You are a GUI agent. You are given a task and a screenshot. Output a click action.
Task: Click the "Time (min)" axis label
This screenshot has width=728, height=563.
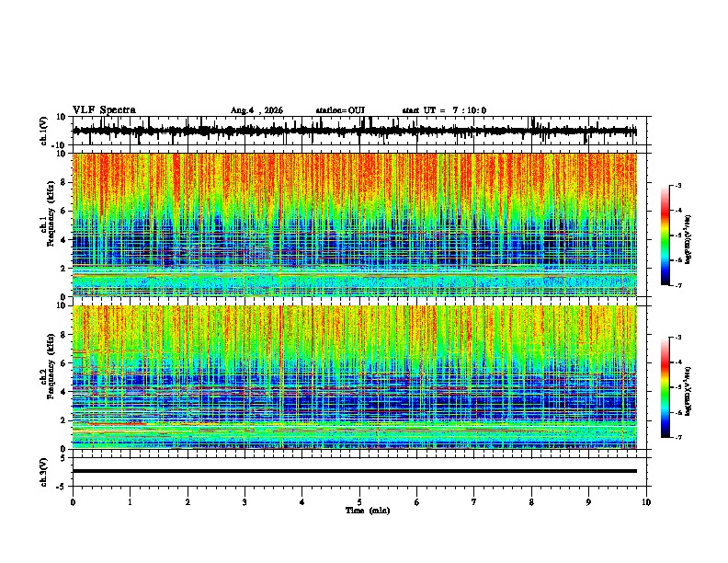point(368,511)
